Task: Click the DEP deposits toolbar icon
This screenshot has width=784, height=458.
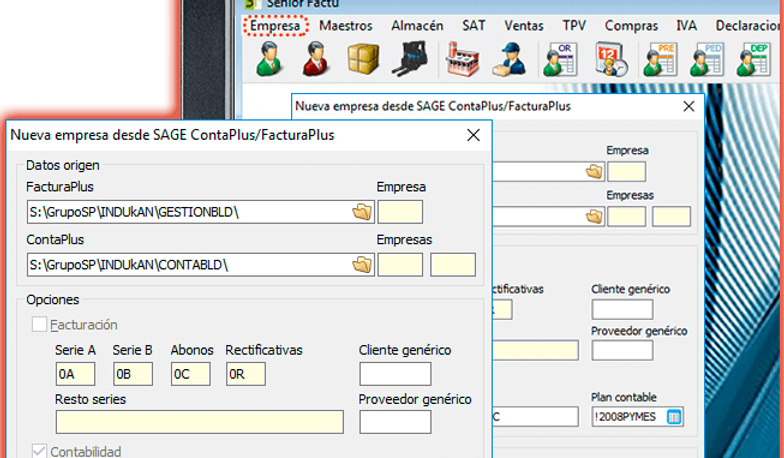Action: coord(754,60)
